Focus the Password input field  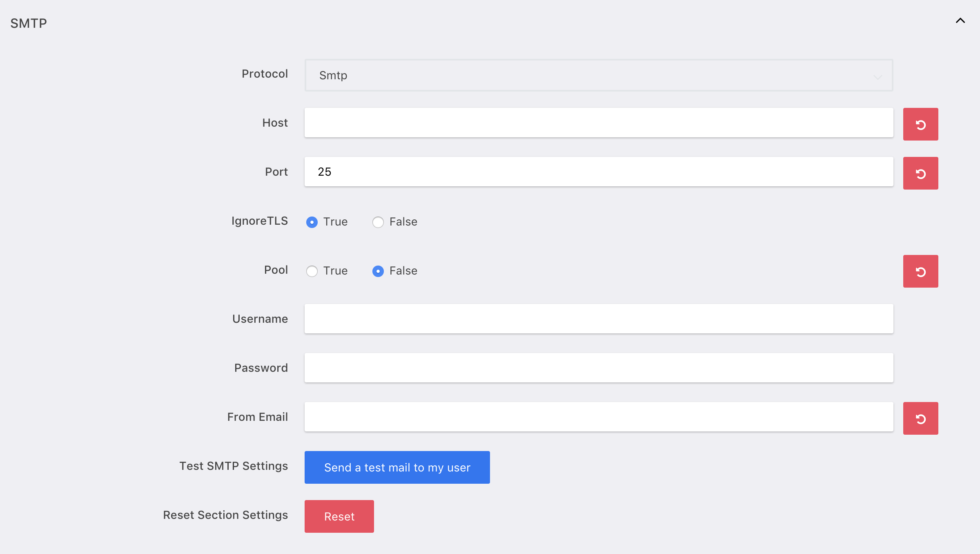pyautogui.click(x=599, y=368)
